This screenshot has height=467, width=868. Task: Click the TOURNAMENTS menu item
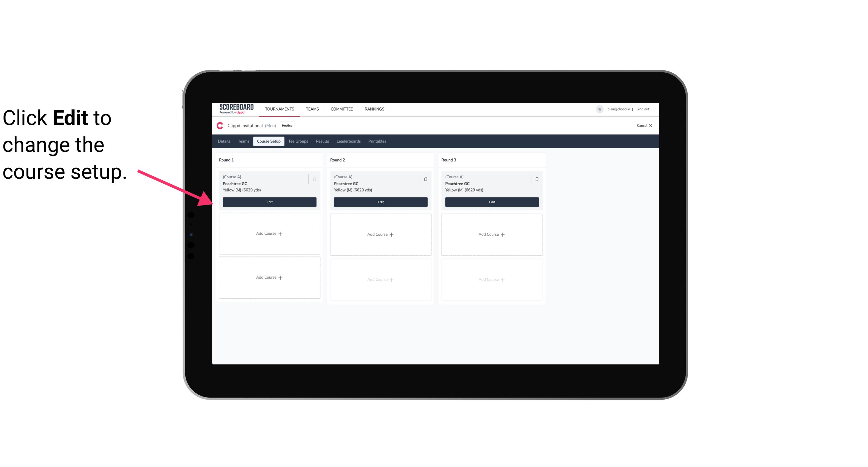pyautogui.click(x=280, y=109)
